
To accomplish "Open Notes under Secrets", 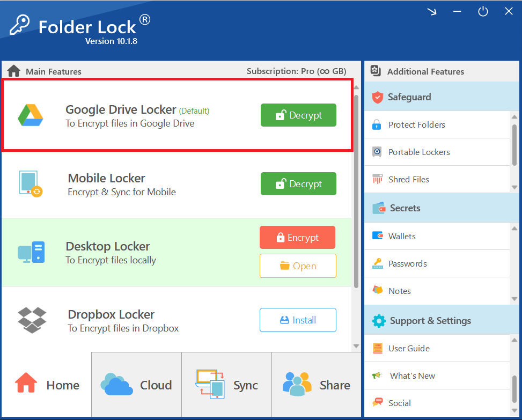I will click(437, 291).
